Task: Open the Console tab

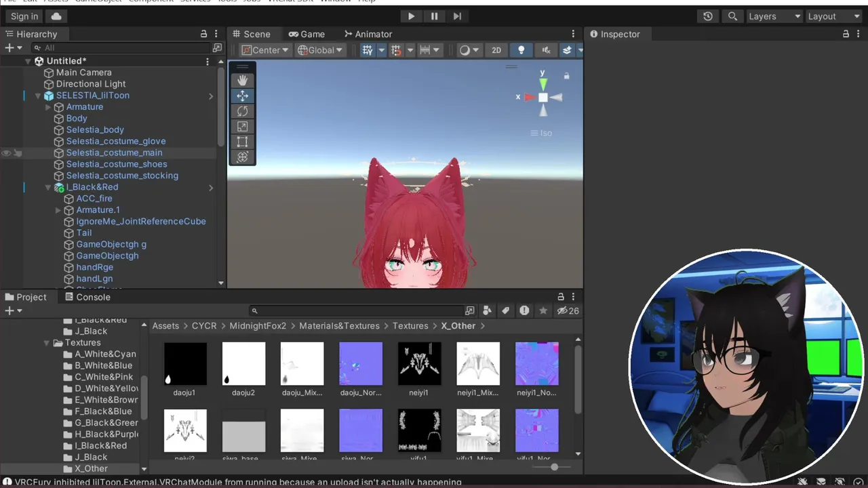Action: coord(87,297)
